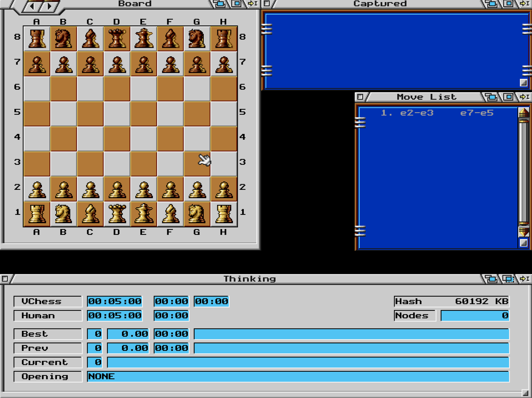Select the white pawn on g2
The image size is (532, 398).
197,189
